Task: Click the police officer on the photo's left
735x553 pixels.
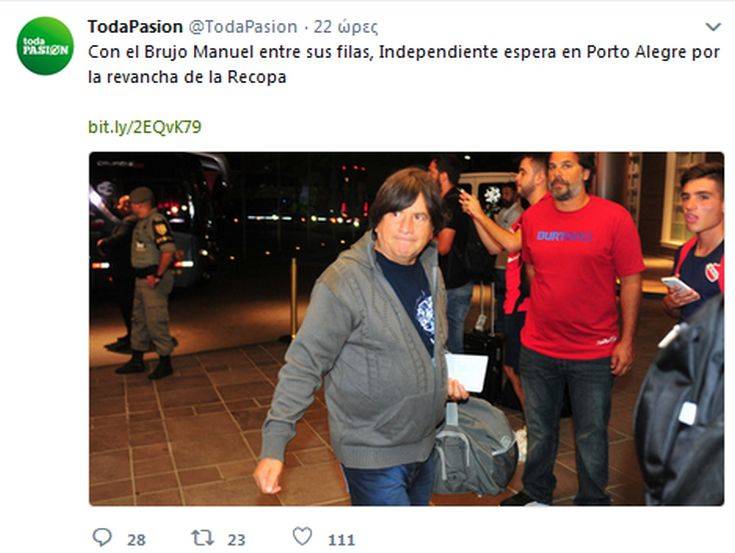Action: coord(150,283)
